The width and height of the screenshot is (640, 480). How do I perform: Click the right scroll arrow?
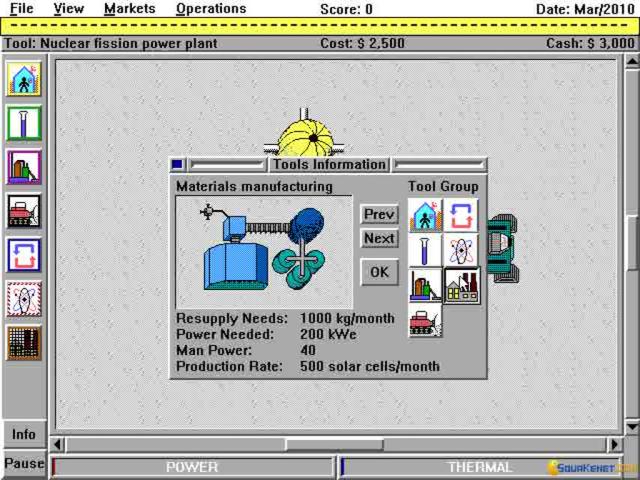pos(614,444)
